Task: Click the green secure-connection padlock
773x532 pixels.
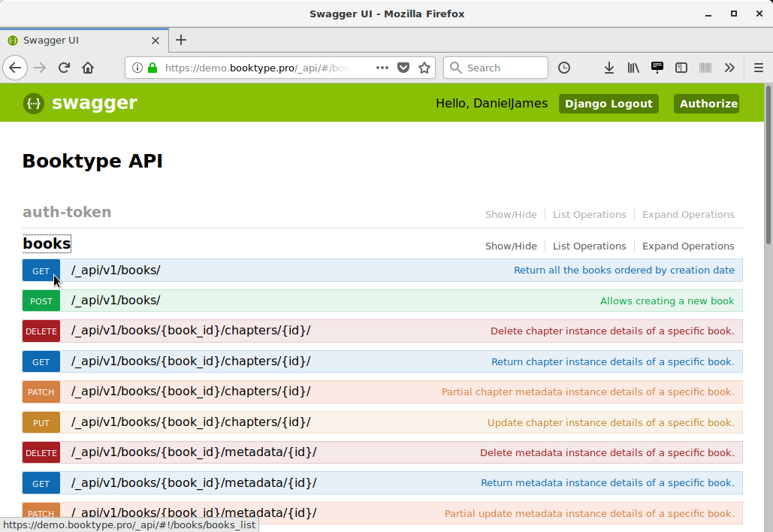Action: 152,68
